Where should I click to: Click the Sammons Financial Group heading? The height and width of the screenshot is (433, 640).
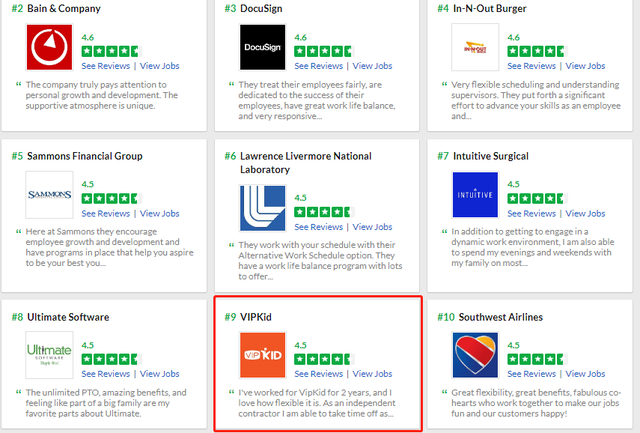coord(84,156)
